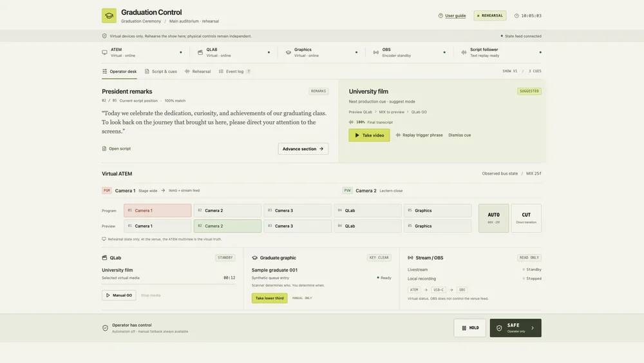
Task: Click the Livestream Standby status
Action: tap(532, 270)
